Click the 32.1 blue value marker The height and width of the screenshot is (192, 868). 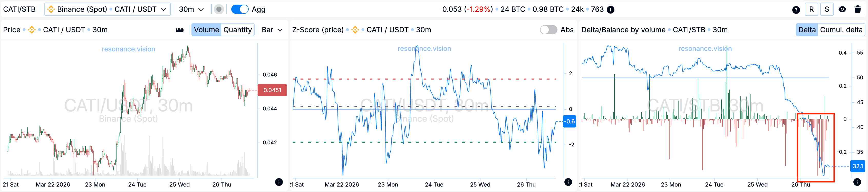point(857,166)
